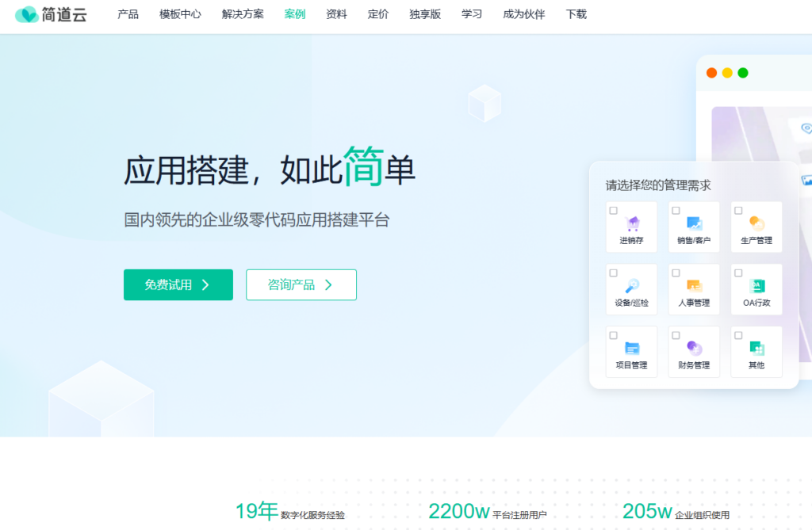The height and width of the screenshot is (530, 812).
Task: Open the 成为伙伴 nav item
Action: click(524, 14)
